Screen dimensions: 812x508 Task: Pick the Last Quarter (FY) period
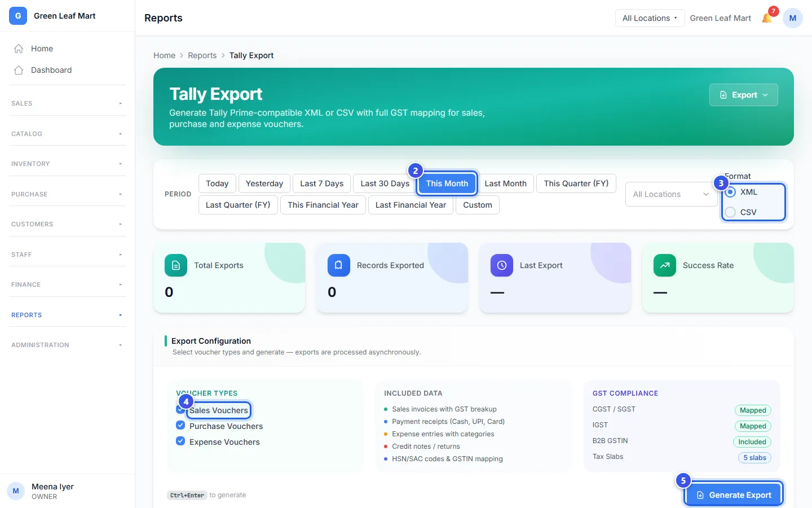coord(238,205)
